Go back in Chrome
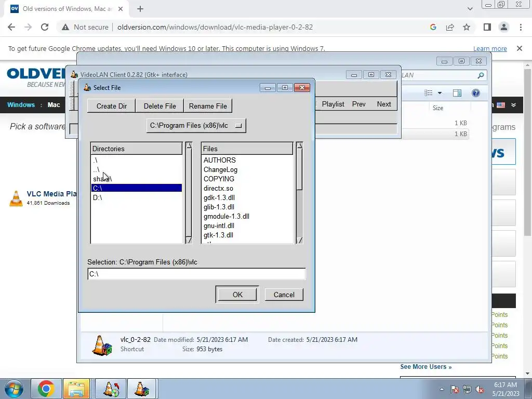This screenshot has width=532, height=399. coord(11,27)
